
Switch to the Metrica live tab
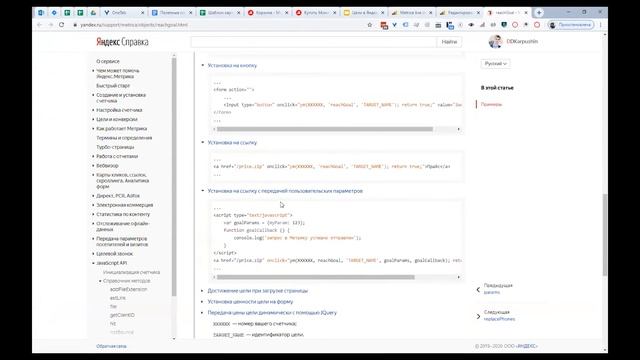click(411, 13)
